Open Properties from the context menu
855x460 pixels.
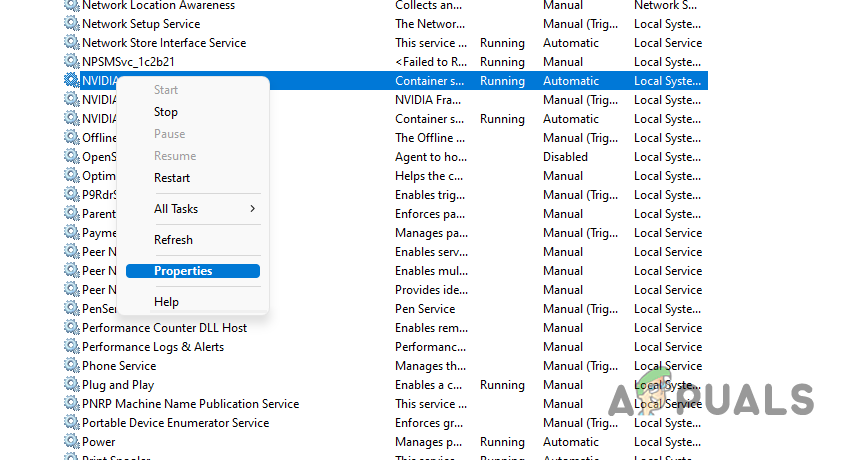(x=193, y=271)
